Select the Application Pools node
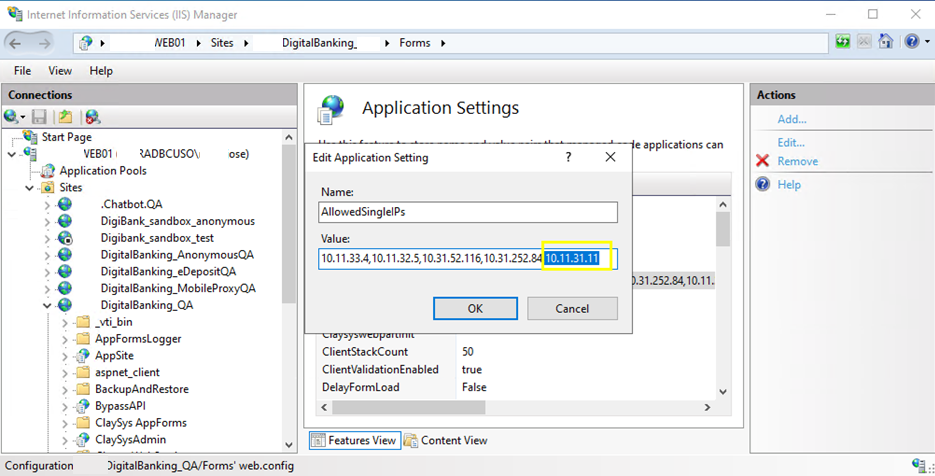Viewport: 935px width, 476px height. (x=102, y=171)
